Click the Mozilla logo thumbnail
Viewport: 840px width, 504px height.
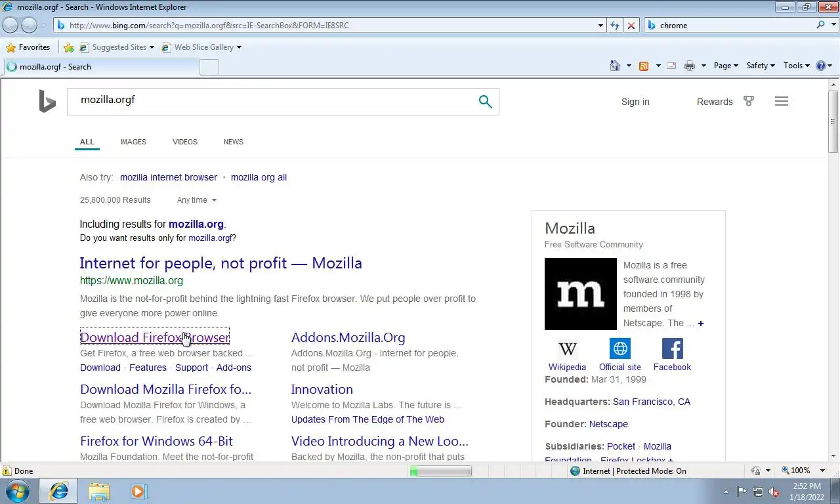[x=581, y=294]
